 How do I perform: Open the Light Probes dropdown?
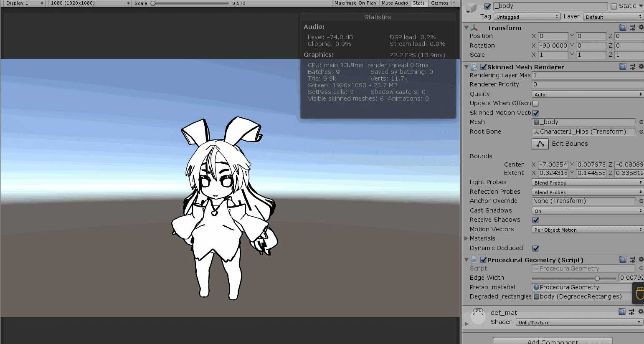588,182
